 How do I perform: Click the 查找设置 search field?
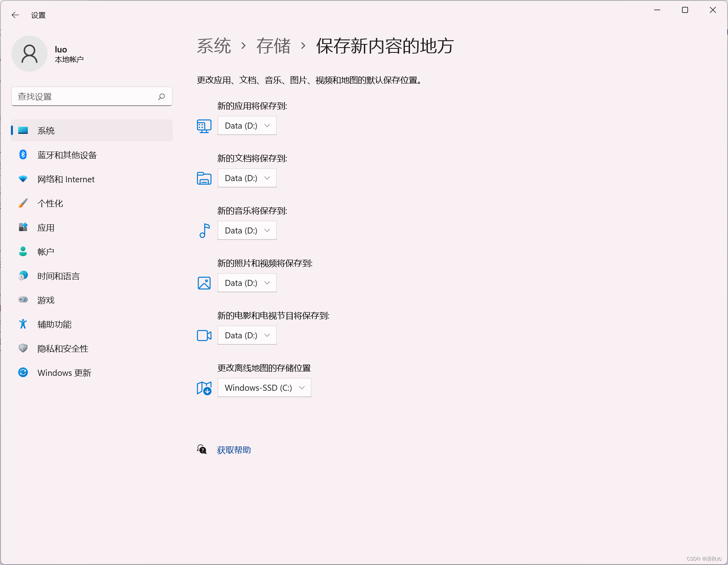tap(92, 96)
